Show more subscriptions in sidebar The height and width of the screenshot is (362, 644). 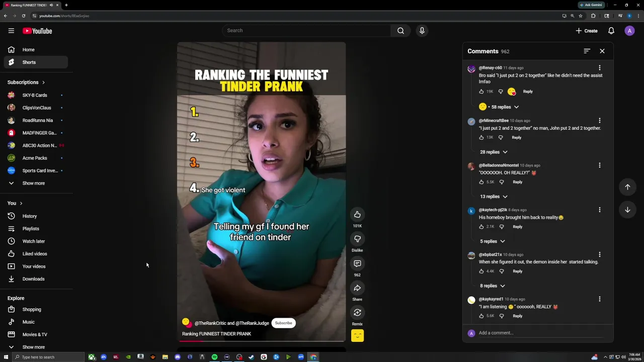[x=34, y=183]
